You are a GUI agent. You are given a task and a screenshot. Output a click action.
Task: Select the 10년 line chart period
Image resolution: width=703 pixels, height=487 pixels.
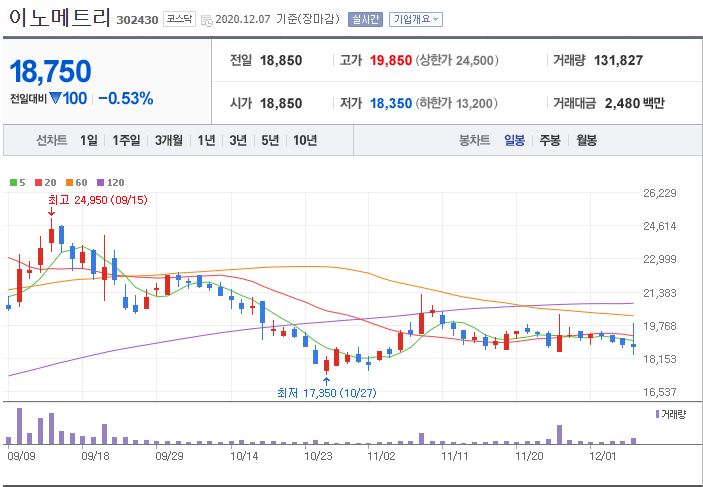[305, 140]
